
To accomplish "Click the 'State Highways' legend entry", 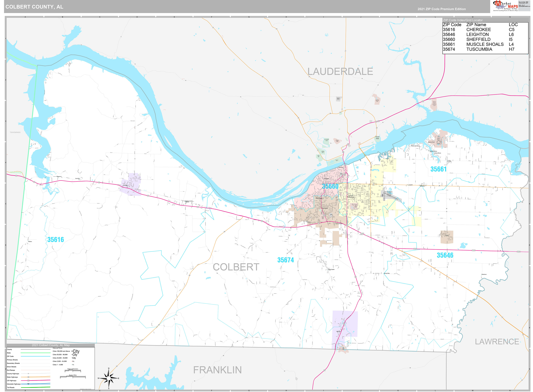I will [12, 377].
